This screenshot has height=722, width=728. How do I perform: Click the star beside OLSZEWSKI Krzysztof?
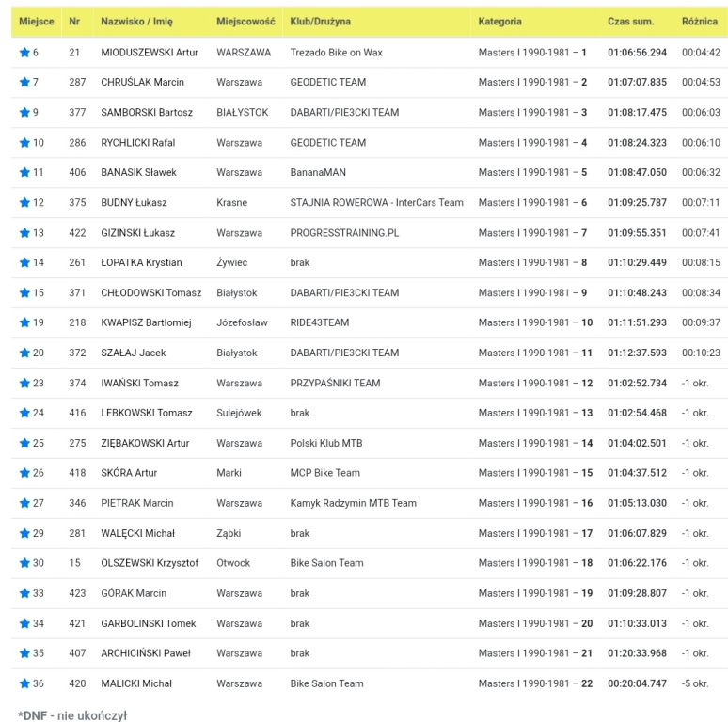(24, 563)
